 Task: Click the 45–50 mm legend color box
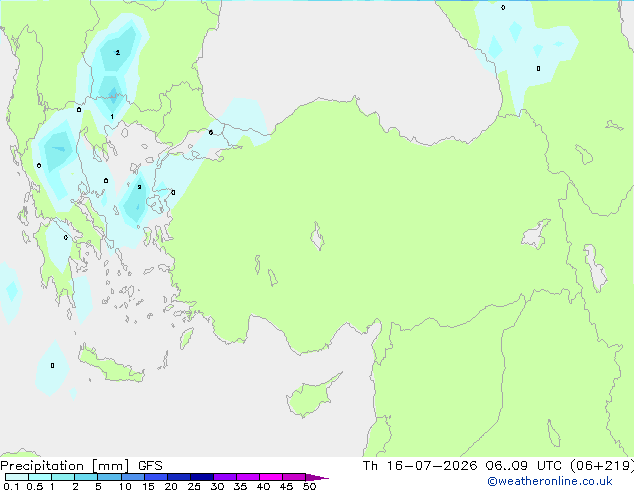294,477
